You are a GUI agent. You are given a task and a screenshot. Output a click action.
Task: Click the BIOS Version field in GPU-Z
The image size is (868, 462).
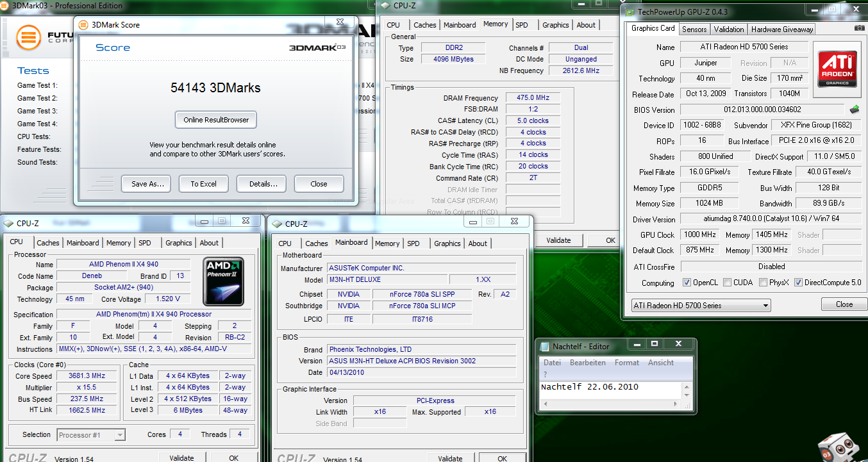click(x=762, y=110)
